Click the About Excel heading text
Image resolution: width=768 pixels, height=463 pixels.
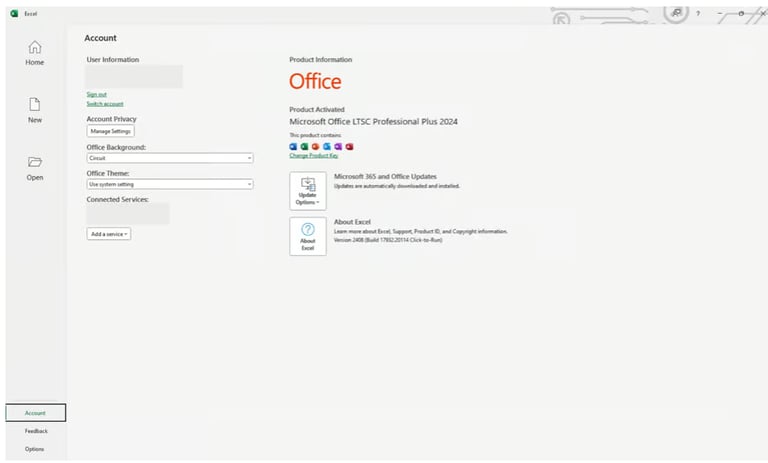click(x=352, y=222)
